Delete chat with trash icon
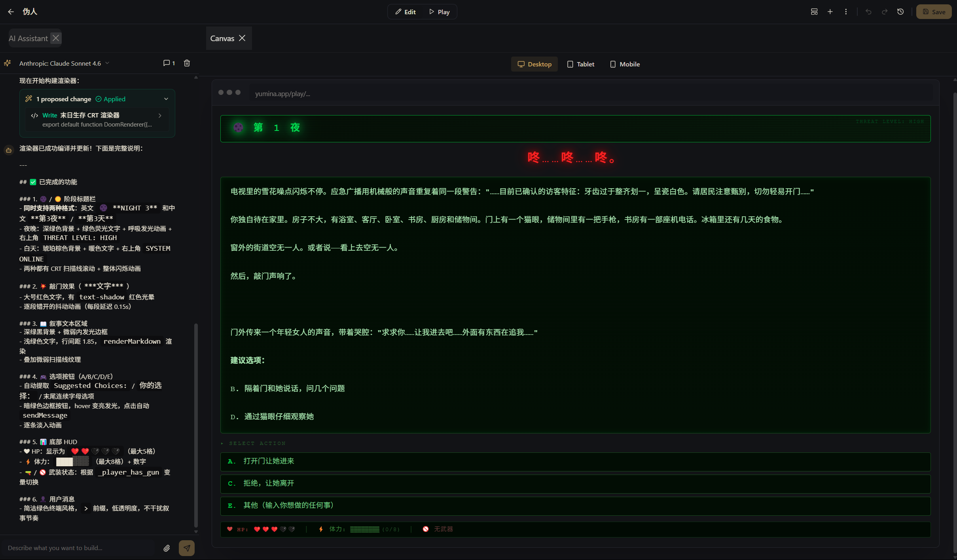Viewport: 957px width, 560px height. pos(187,63)
